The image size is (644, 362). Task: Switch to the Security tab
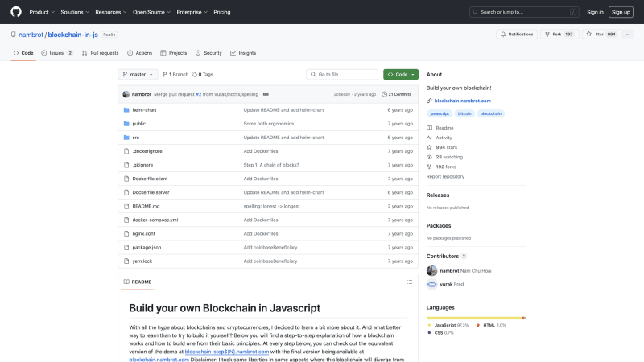pyautogui.click(x=208, y=53)
